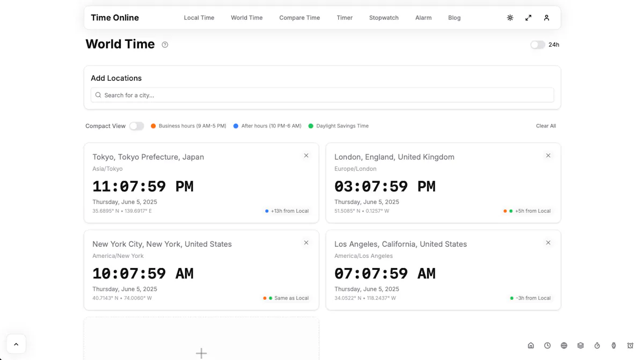The image size is (644, 360).
Task: Click the Clear All button
Action: pos(546,126)
